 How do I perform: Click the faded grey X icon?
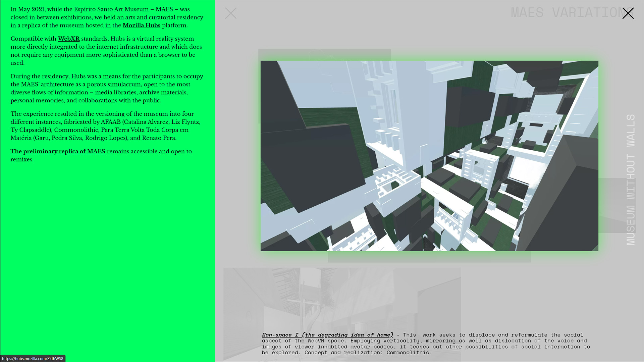[231, 13]
